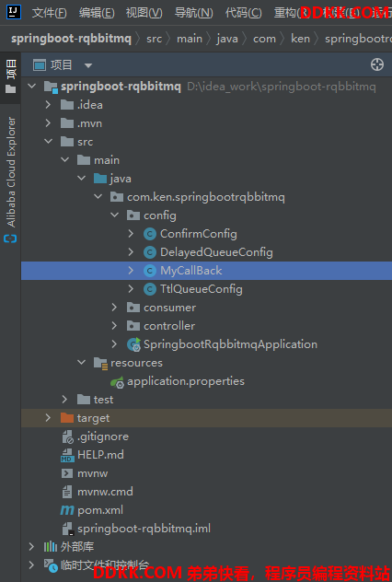Select the DelayedQueueConfig class

[216, 252]
